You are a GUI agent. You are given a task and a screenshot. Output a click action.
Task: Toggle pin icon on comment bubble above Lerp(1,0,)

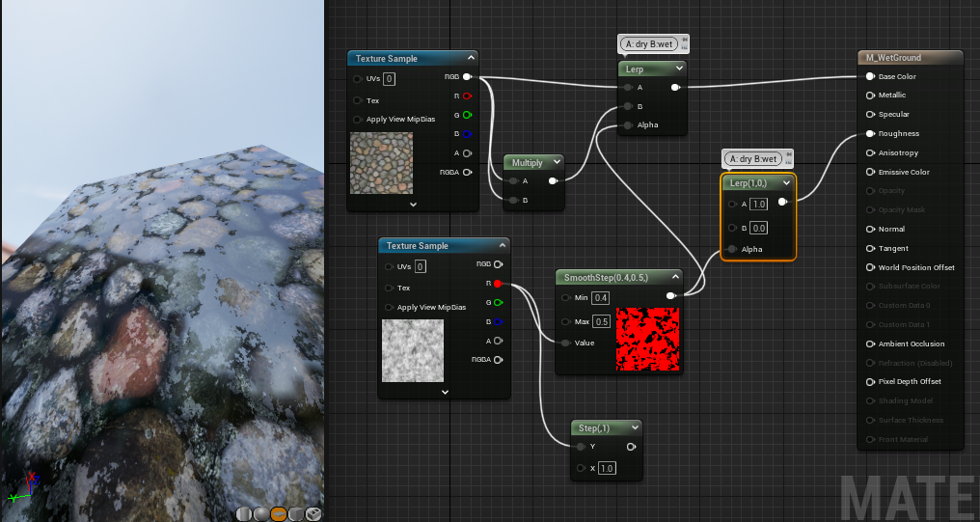pos(789,154)
